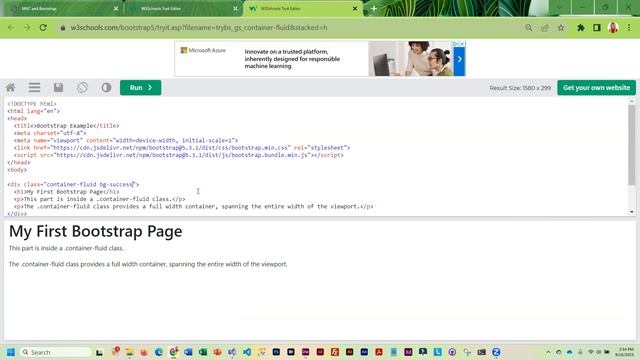Focus the w3schools URL address bar
This screenshot has height=360, width=640.
pyautogui.click(x=199, y=28)
